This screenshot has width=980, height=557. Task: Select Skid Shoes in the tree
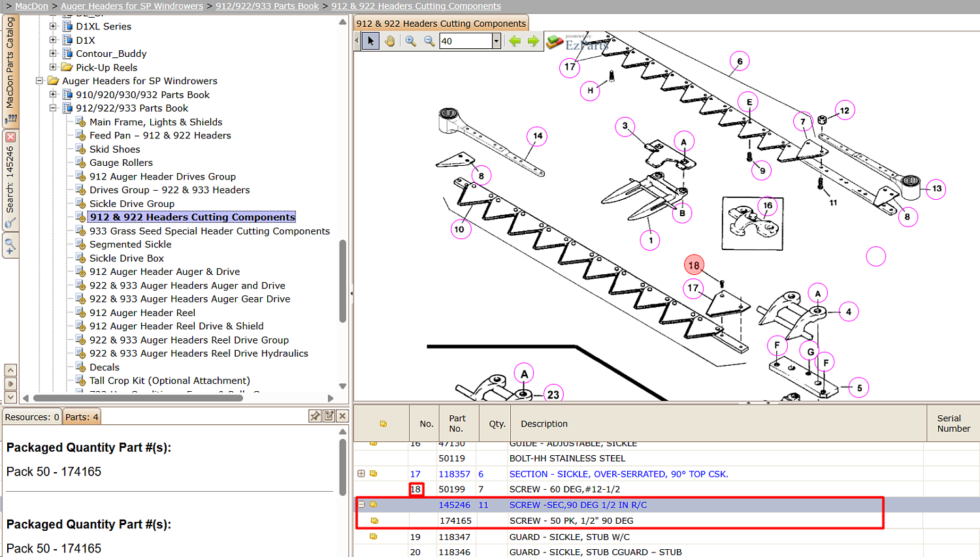(114, 150)
